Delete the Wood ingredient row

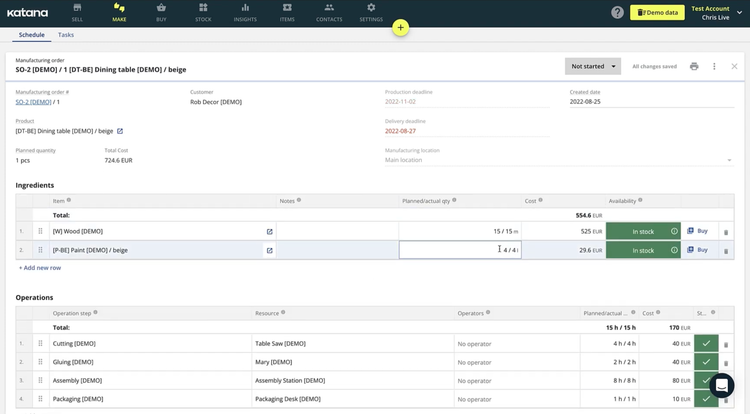(726, 231)
